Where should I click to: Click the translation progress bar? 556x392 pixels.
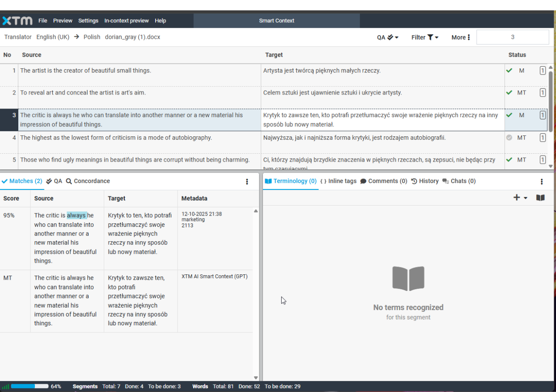pos(30,386)
